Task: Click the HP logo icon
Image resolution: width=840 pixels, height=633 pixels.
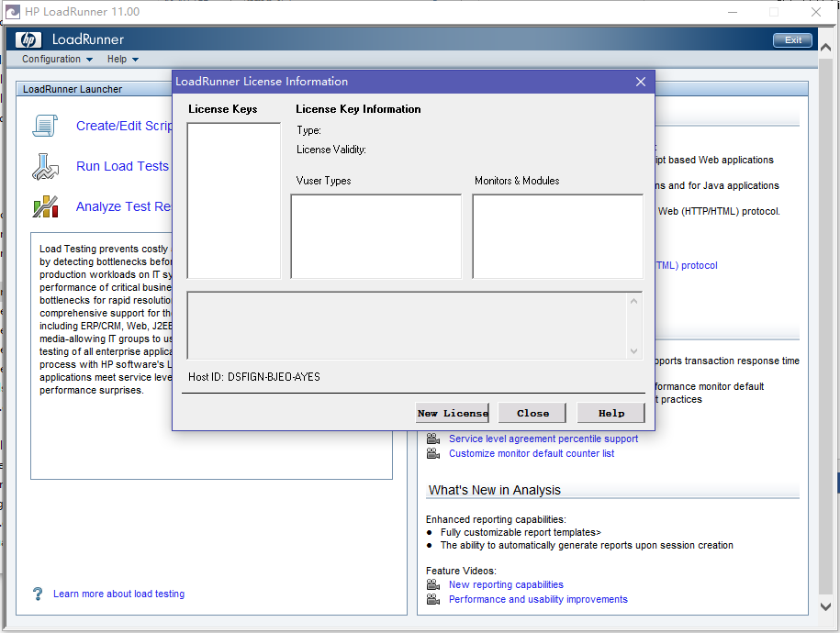Action: click(x=28, y=39)
